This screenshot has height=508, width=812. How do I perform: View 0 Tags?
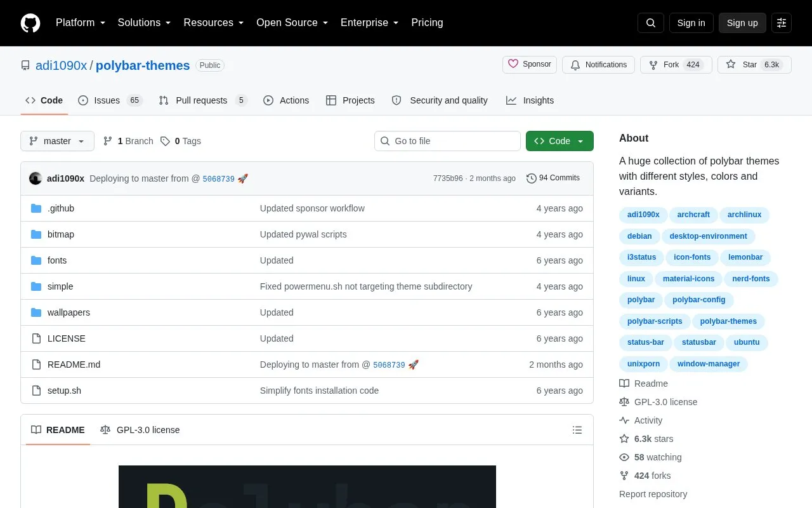[x=181, y=141]
